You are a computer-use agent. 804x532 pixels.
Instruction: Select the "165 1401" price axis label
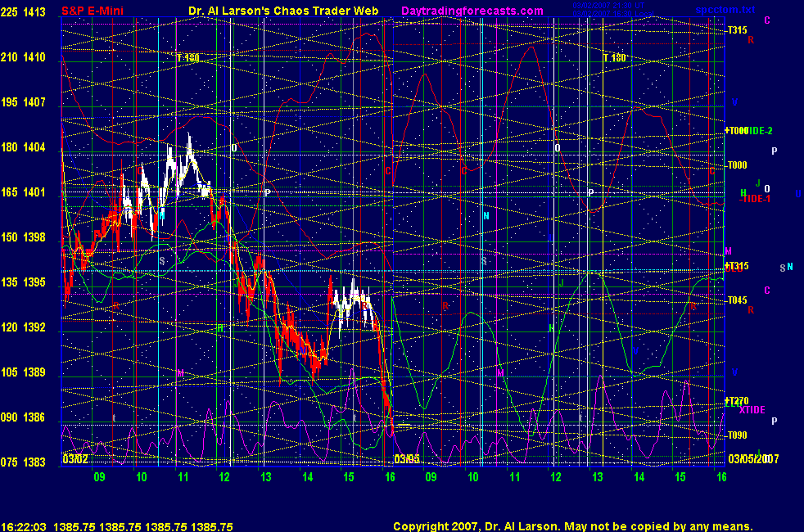[x=23, y=192]
